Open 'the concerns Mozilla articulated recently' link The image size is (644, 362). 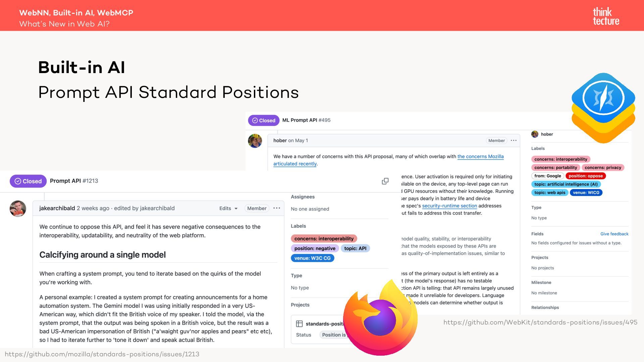tap(388, 160)
